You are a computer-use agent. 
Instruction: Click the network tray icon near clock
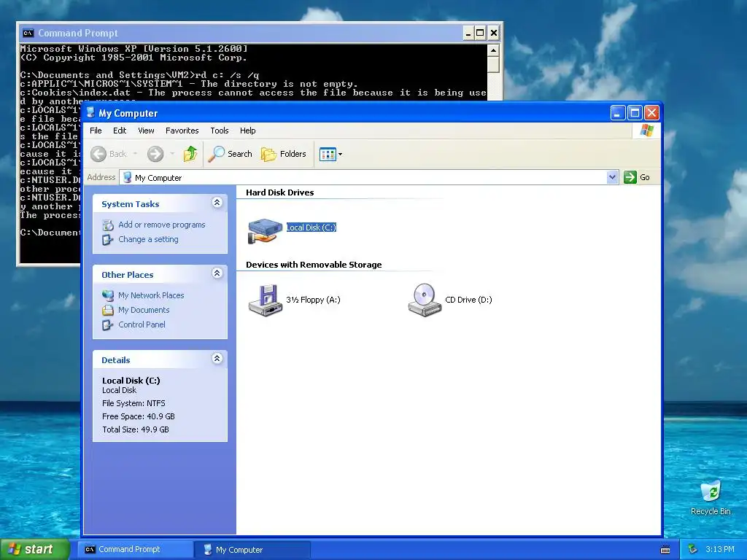click(693, 550)
